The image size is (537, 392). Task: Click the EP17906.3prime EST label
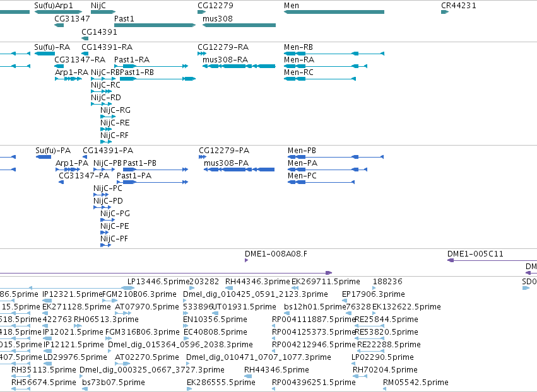[374, 294]
